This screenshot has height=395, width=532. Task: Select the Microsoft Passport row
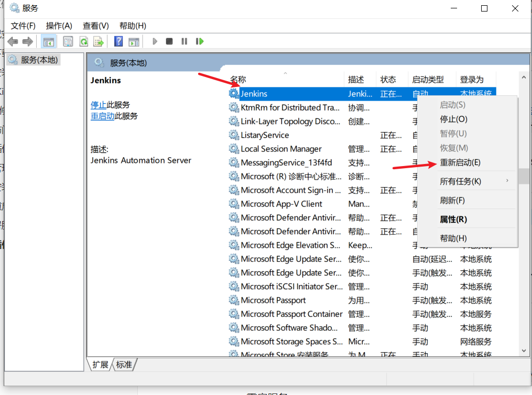pos(362,300)
